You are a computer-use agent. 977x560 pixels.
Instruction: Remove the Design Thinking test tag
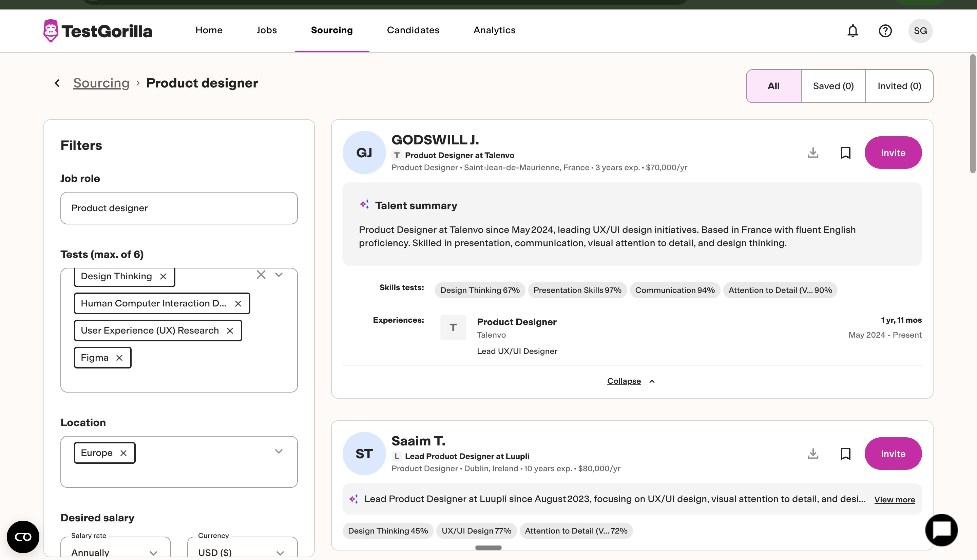(x=163, y=277)
